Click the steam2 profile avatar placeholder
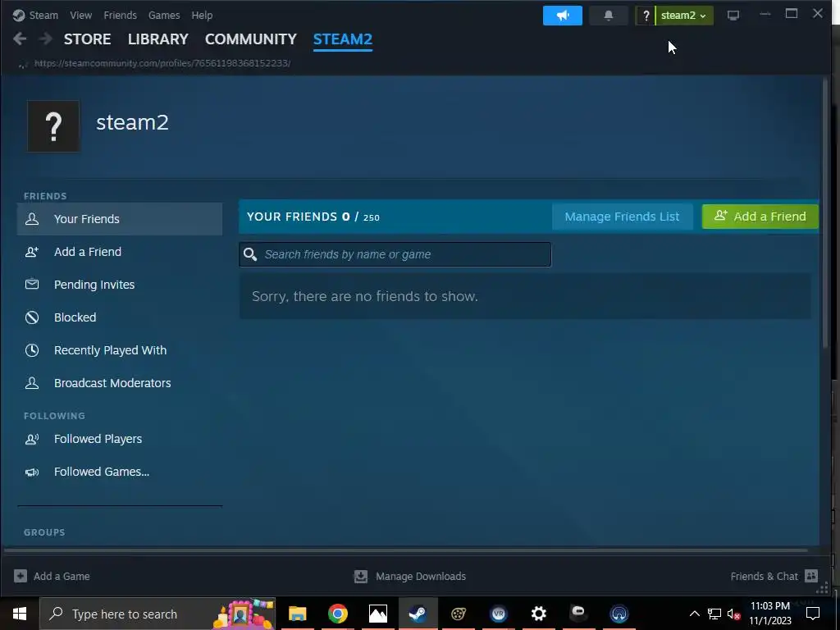Screen dimensions: 840x630 point(53,126)
